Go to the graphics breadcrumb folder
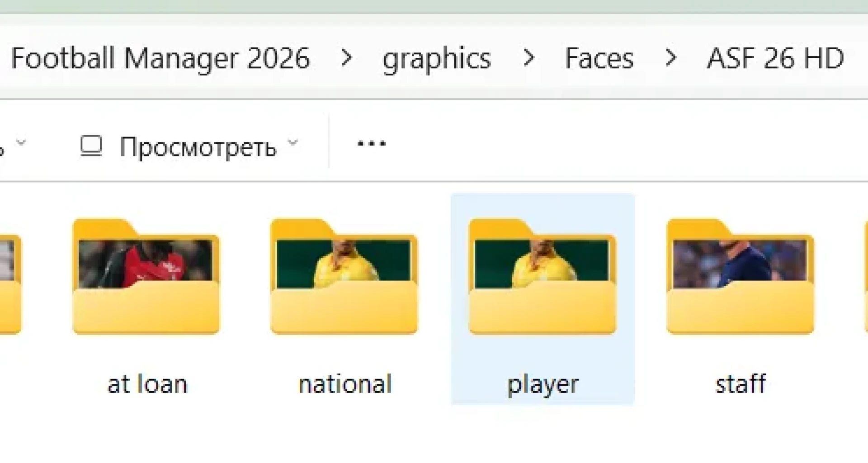This screenshot has width=868, height=463. pyautogui.click(x=437, y=59)
